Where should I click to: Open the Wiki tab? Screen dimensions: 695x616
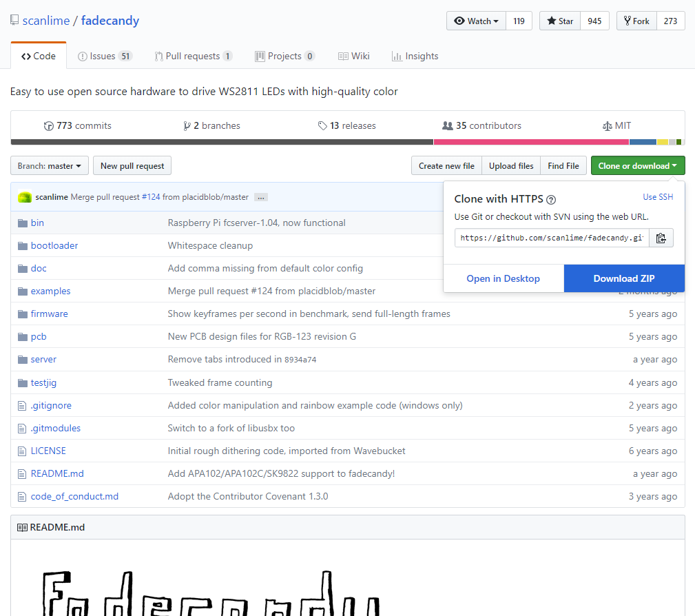[354, 57]
